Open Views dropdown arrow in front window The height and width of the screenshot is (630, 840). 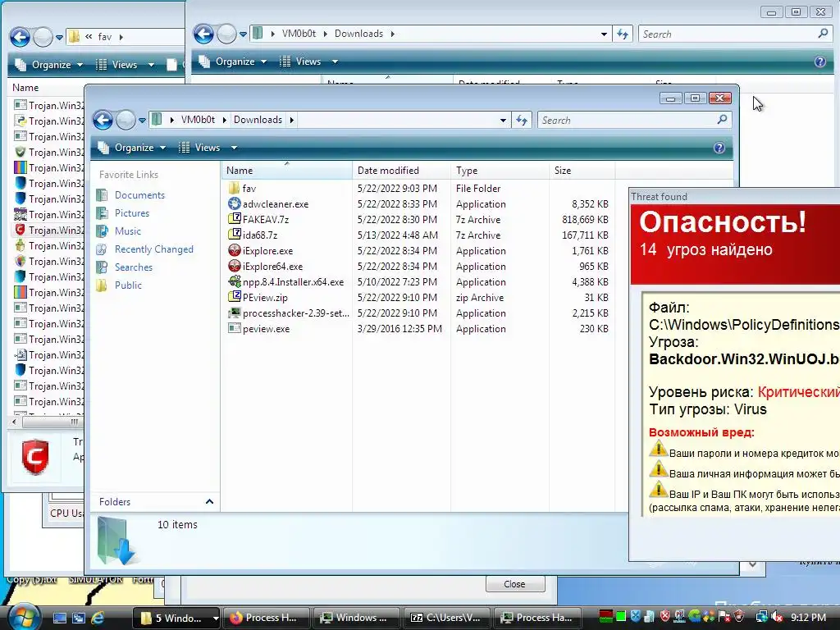(234, 148)
